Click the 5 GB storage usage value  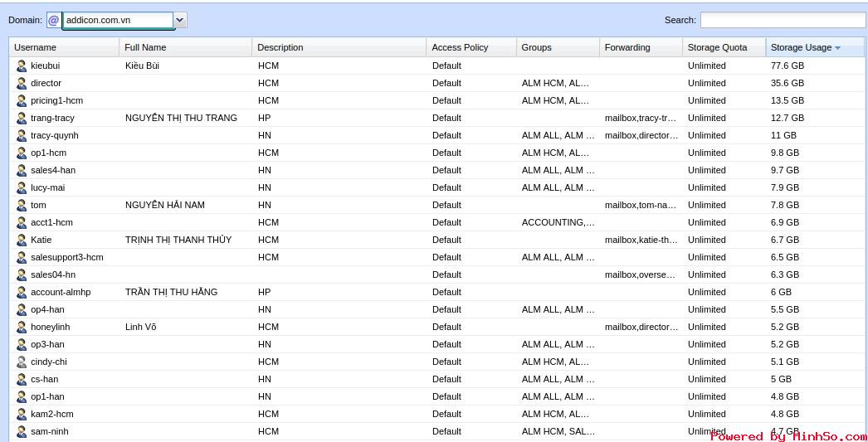click(781, 380)
